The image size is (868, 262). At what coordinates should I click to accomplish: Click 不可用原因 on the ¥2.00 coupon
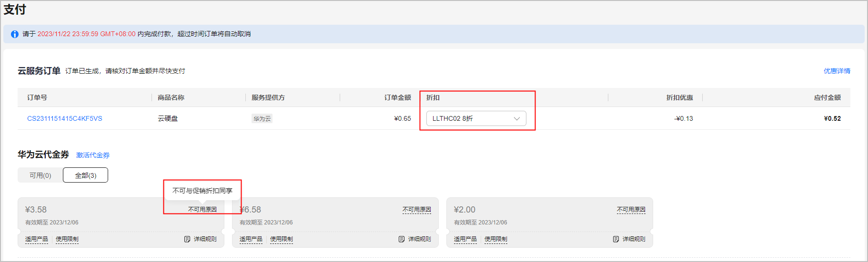(x=631, y=210)
